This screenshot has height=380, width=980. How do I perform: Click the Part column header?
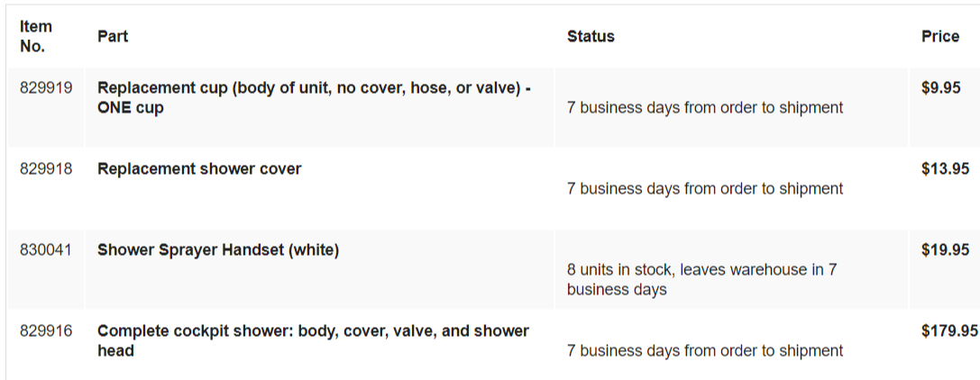113,36
